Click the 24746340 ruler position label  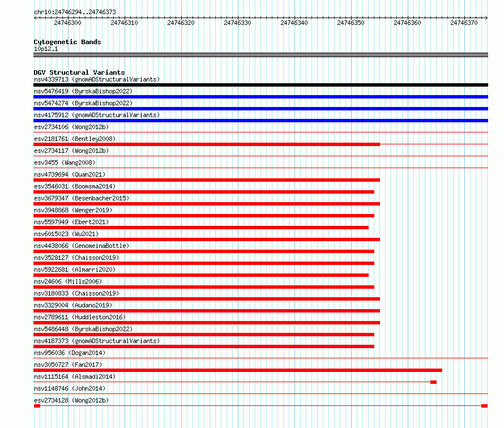coord(294,23)
